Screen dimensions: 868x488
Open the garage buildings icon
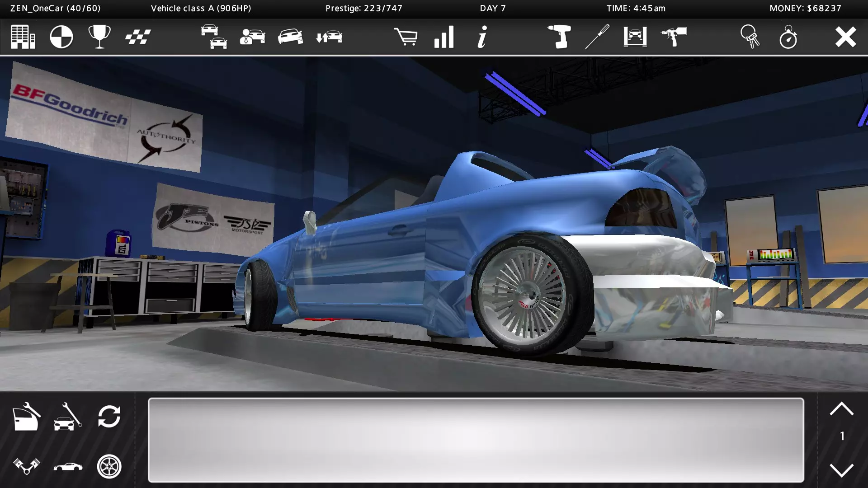(23, 37)
